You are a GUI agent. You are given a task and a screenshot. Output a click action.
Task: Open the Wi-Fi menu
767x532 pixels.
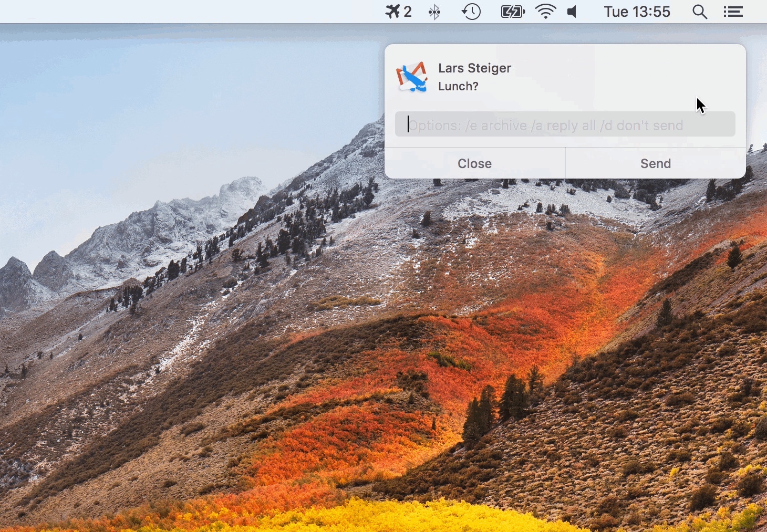(x=546, y=12)
